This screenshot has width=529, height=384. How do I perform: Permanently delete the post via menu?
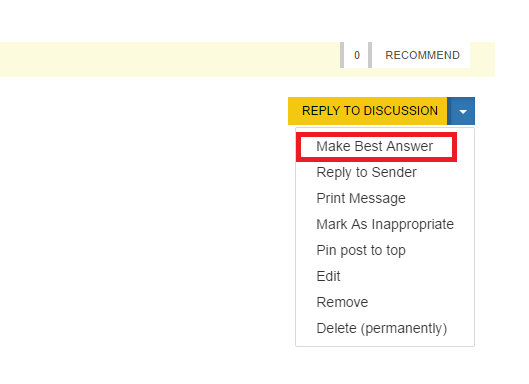tap(382, 328)
